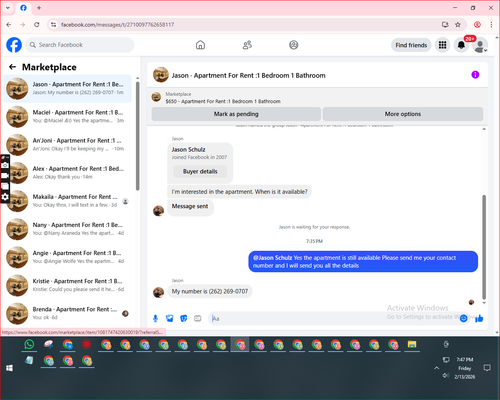Screen dimensions: 500x400
Task: Open the account profile menu
Action: tap(480, 46)
